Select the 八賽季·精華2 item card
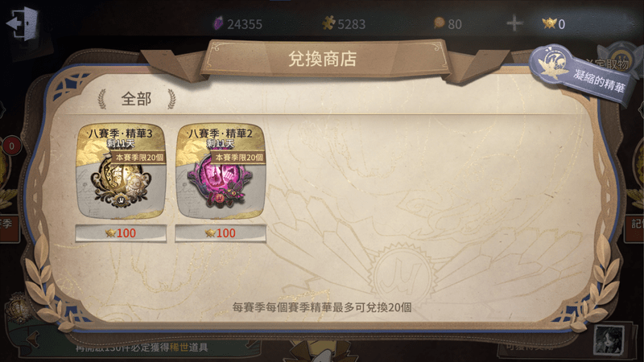 [x=221, y=171]
